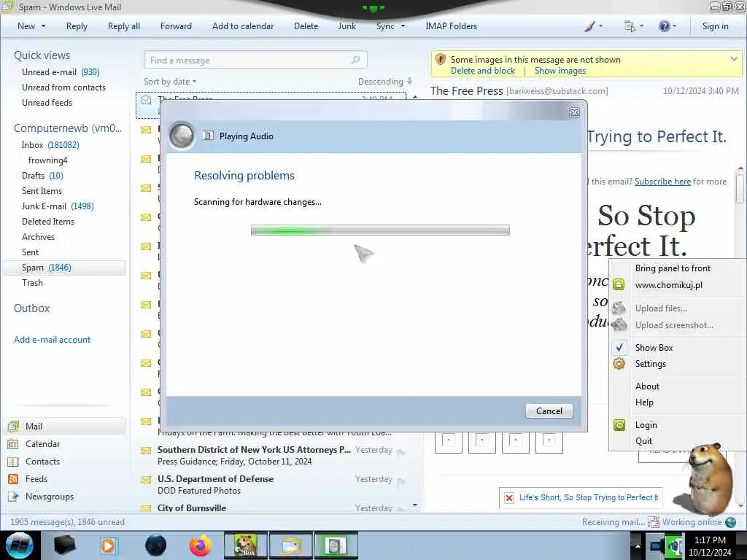Click the Subscribe here link
This screenshot has height=560, width=747.
662,182
